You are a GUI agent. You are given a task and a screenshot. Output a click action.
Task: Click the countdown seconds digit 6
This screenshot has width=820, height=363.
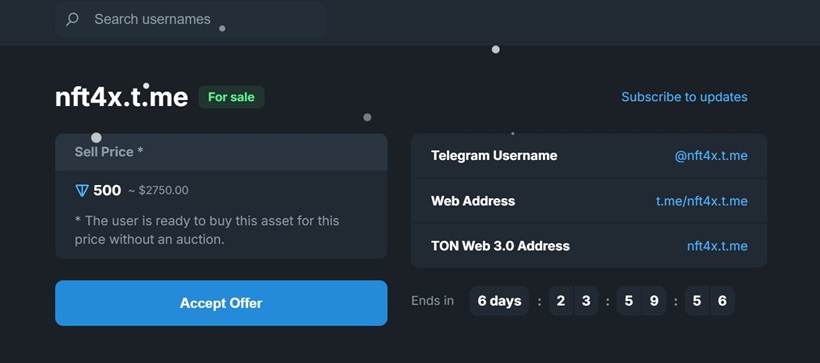[x=722, y=301]
